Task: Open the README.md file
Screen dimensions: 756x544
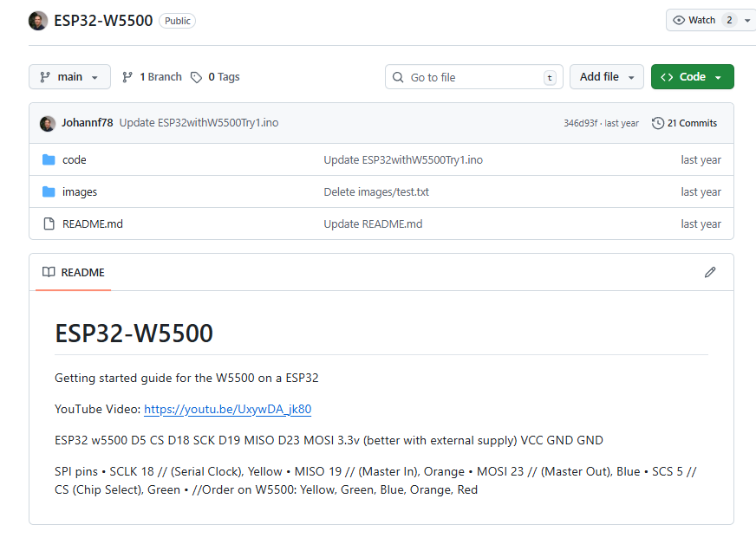Action: pyautogui.click(x=93, y=224)
